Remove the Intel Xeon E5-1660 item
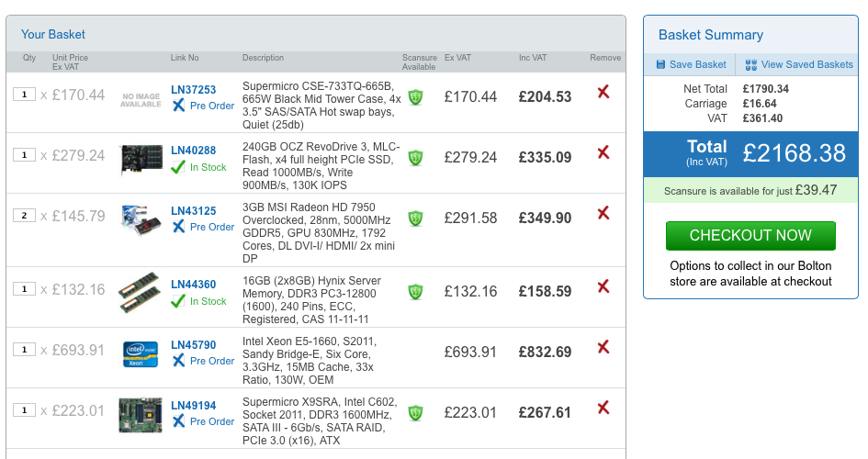 click(x=603, y=347)
